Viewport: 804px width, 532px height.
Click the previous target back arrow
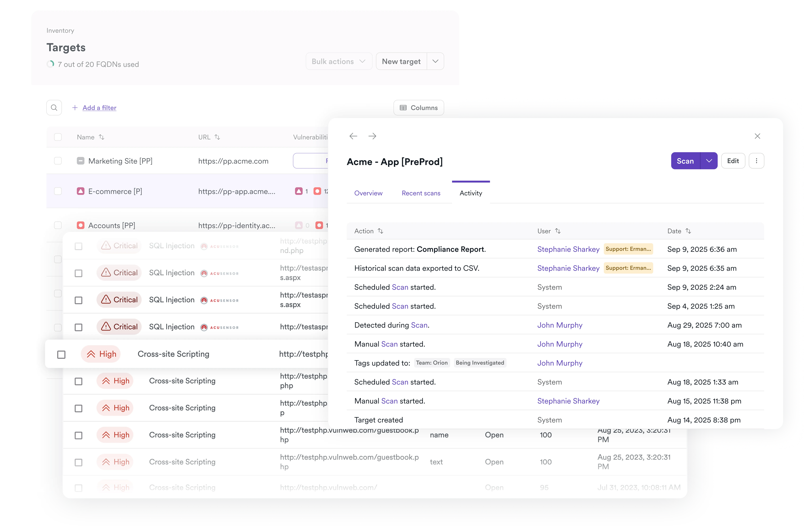click(x=353, y=136)
